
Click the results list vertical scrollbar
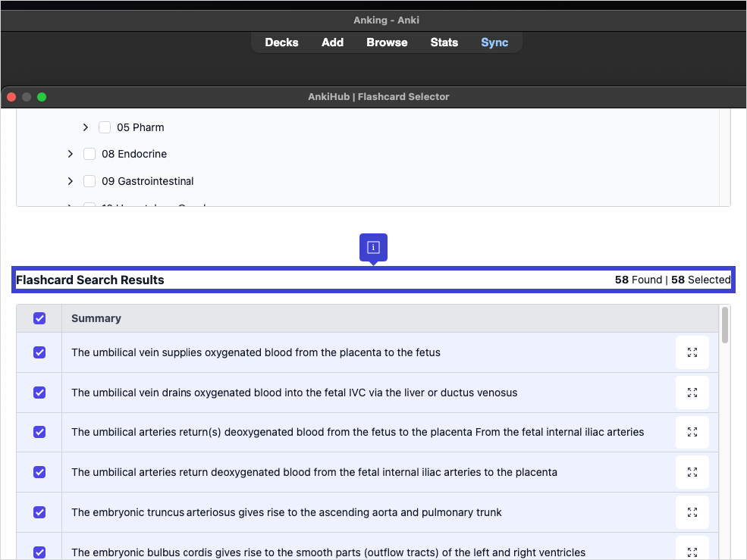725,325
